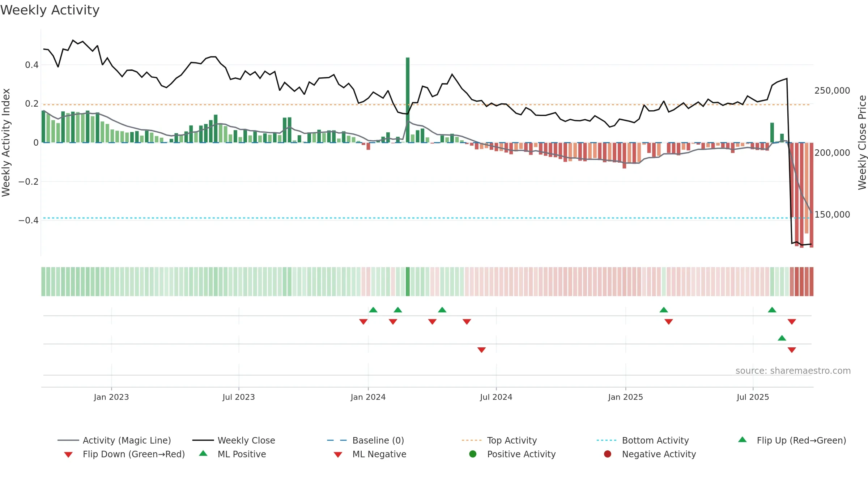This screenshot has height=488, width=868.
Task: Click the source: sharemaestro.com text
Action: point(793,371)
